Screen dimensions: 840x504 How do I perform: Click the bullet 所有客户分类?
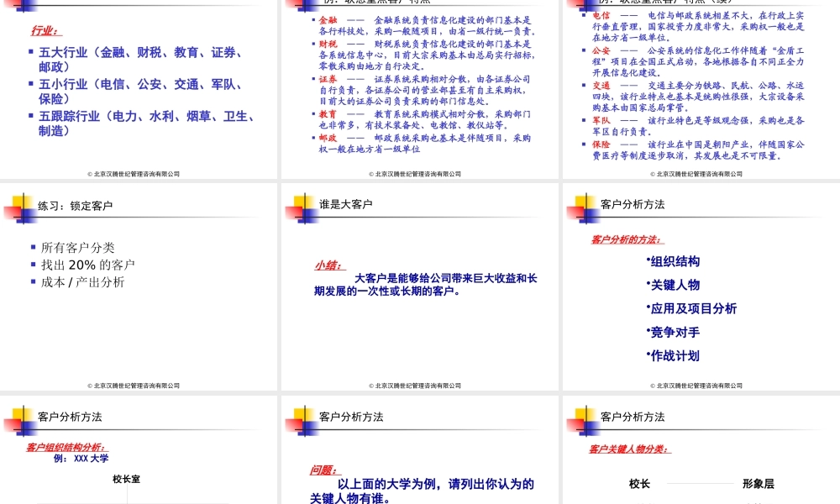(x=77, y=248)
